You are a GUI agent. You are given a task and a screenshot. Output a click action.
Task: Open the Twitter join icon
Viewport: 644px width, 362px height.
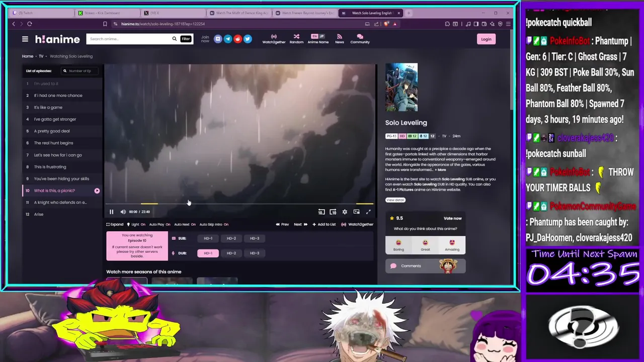click(248, 39)
